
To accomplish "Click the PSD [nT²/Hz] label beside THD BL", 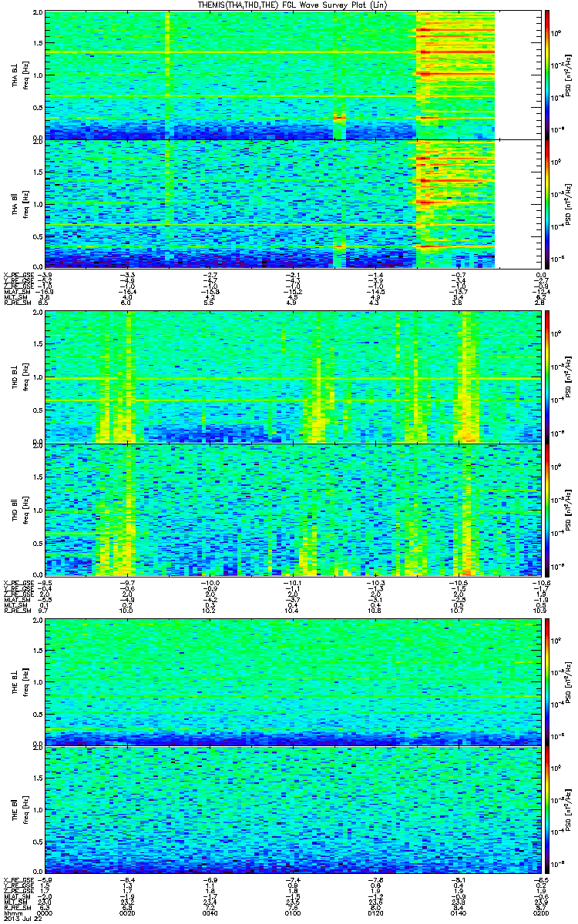I will pyautogui.click(x=568, y=377).
